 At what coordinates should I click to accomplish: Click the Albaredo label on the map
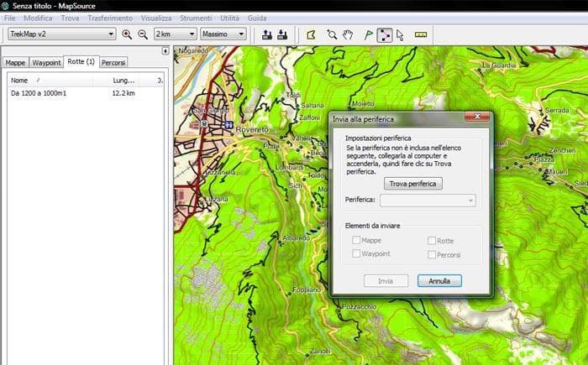click(x=296, y=238)
